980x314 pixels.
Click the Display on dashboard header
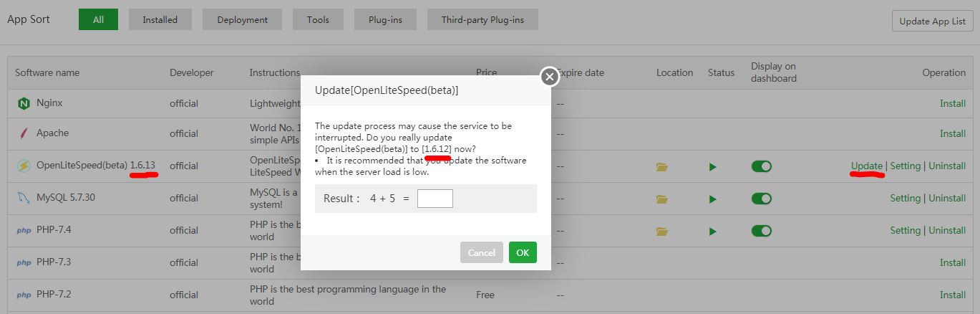tap(774, 72)
